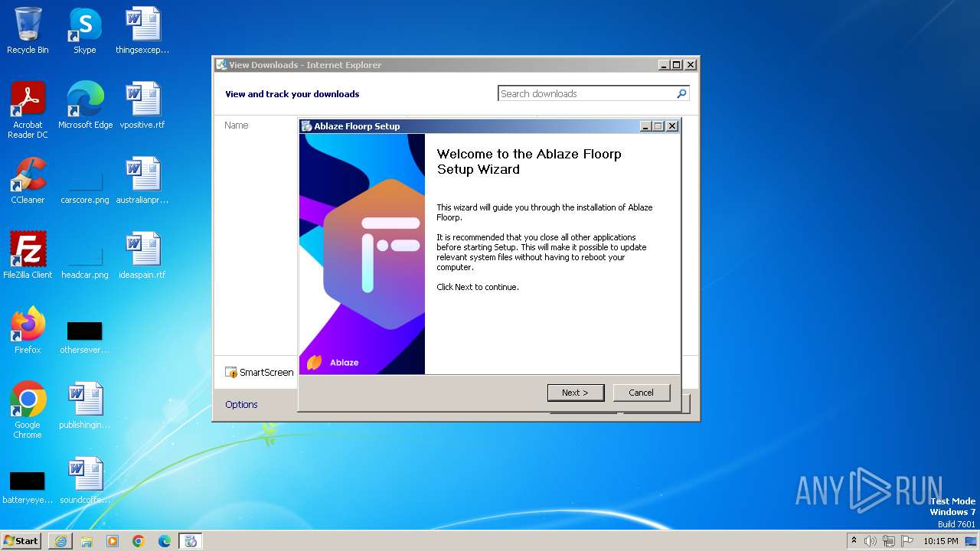Select headcar.png file icon
Screen dimensions: 980x551
tap(85, 256)
